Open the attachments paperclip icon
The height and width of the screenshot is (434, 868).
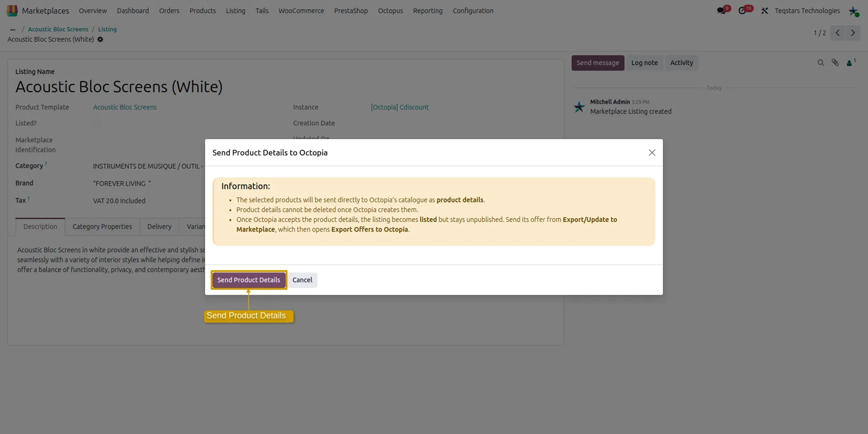click(x=835, y=63)
